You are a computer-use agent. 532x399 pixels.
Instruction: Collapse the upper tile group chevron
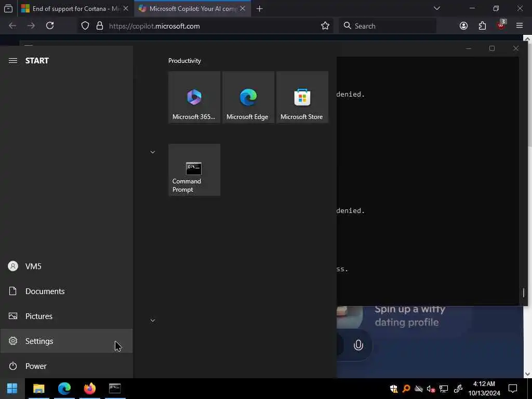click(153, 152)
